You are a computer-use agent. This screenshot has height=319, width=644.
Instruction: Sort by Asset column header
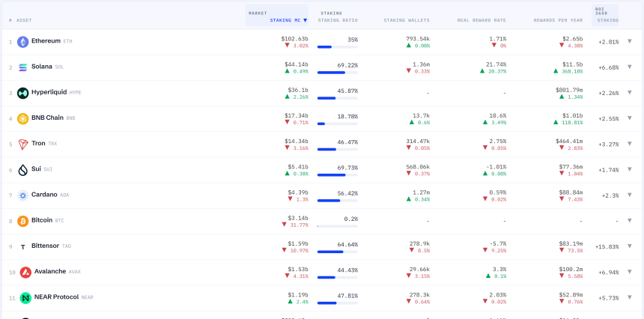[x=24, y=20]
